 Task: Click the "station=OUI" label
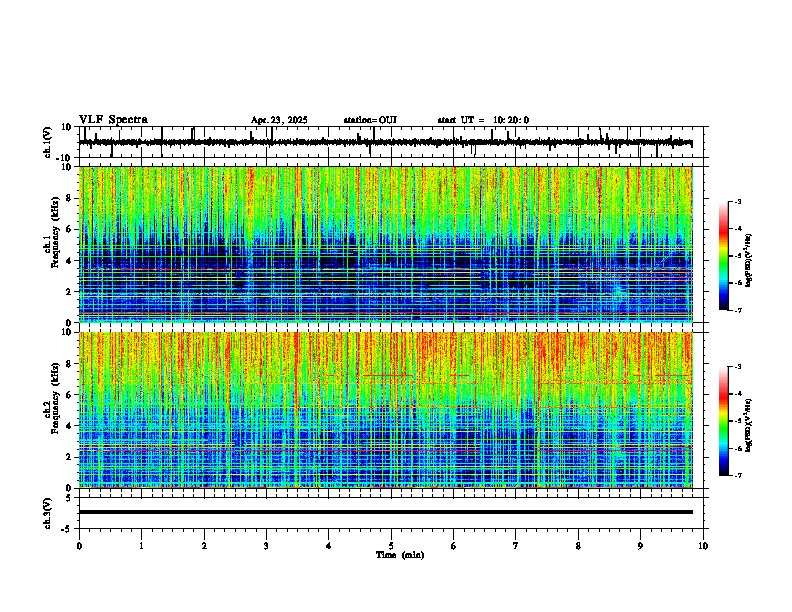[x=370, y=120]
